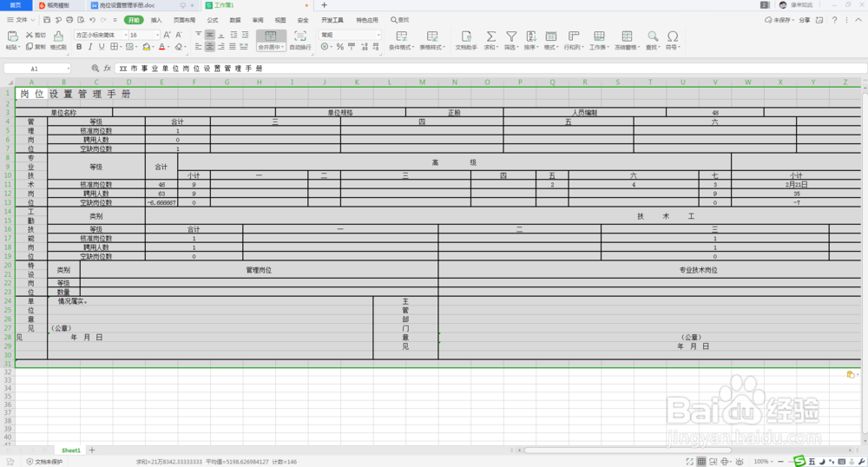The width and height of the screenshot is (868, 467).
Task: Click the paste options icon beside the table
Action: (x=851, y=375)
